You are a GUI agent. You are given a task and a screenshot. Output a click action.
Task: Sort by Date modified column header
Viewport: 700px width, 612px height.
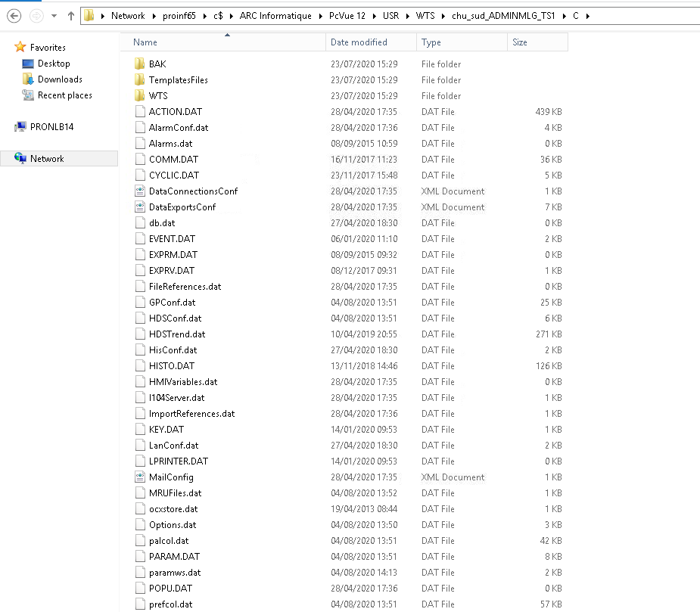click(x=359, y=42)
